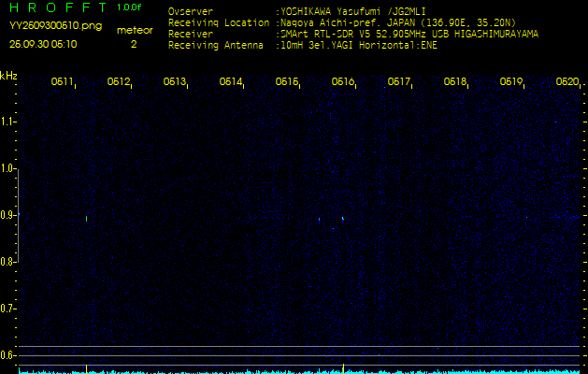588x374 pixels.
Task: Click the faint echo between 0515 and 0516
Action: (x=319, y=220)
